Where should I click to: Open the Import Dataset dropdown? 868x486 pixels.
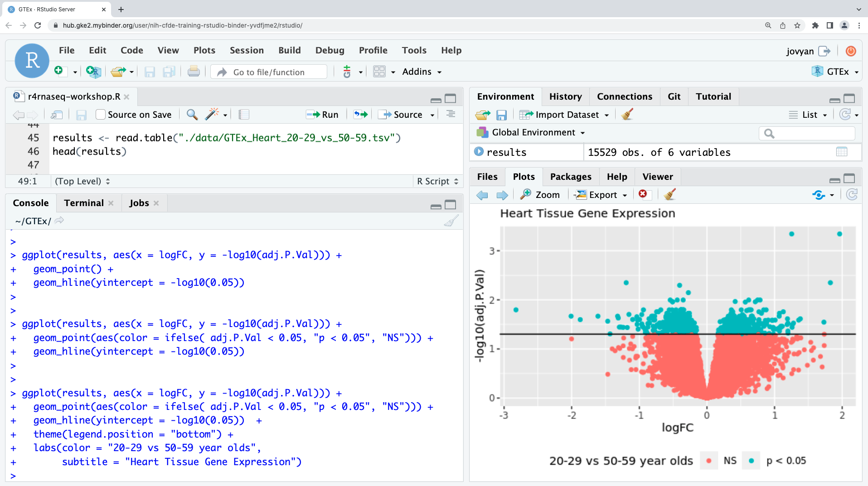pyautogui.click(x=564, y=115)
